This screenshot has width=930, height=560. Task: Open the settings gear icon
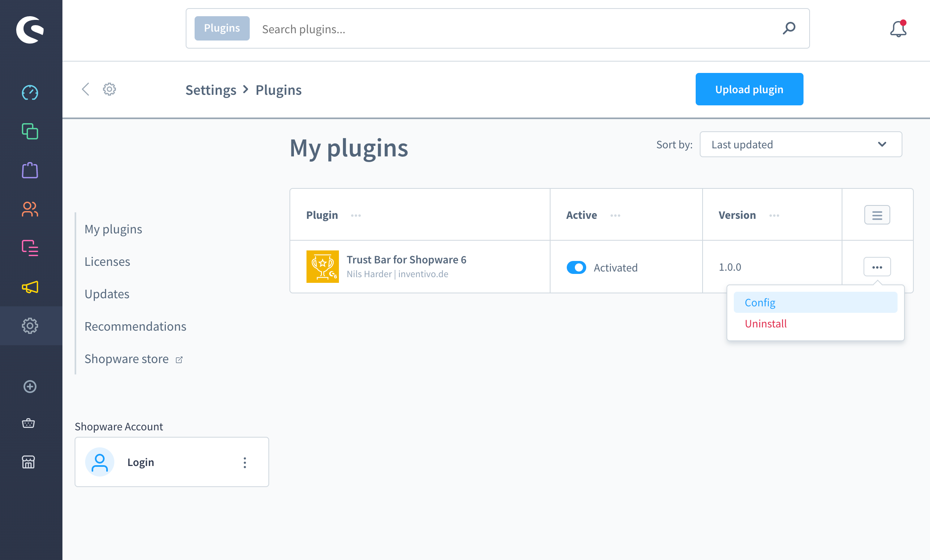click(x=109, y=89)
